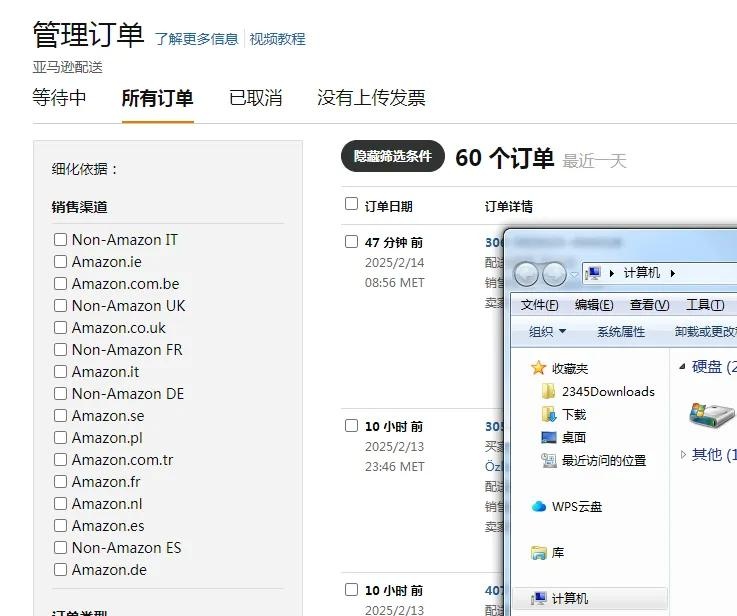Open the 工具(T) menu
The width and height of the screenshot is (737, 616).
pyautogui.click(x=705, y=305)
